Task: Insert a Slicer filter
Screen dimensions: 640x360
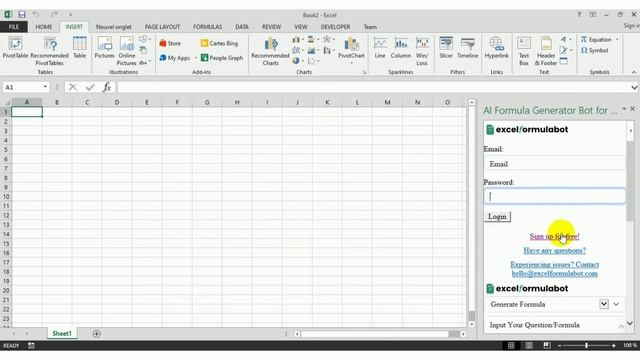Action: pyautogui.click(x=446, y=48)
